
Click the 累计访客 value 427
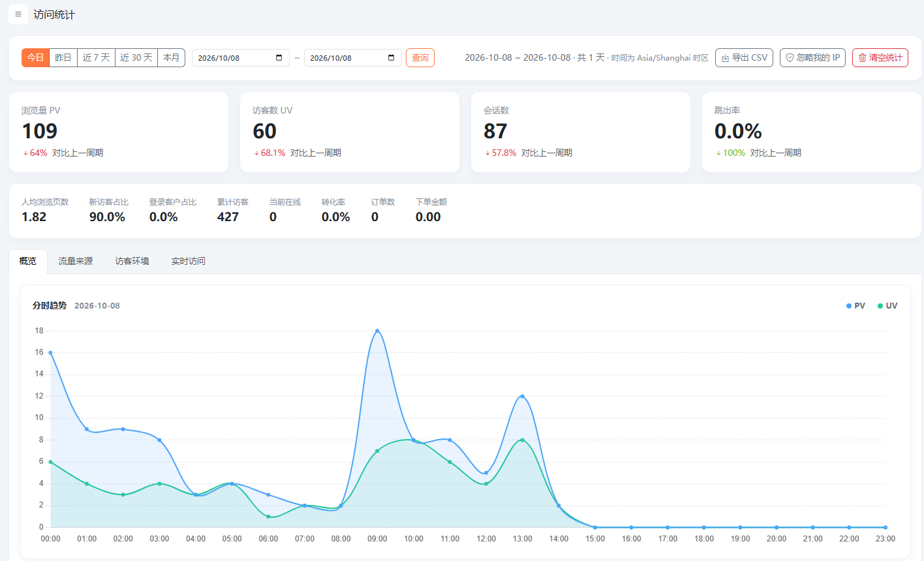tap(228, 217)
